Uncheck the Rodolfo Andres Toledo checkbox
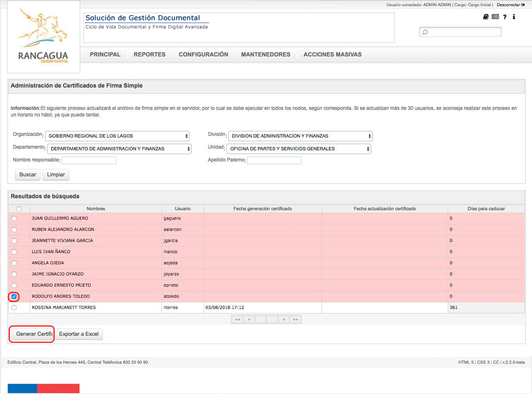 pos(14,297)
